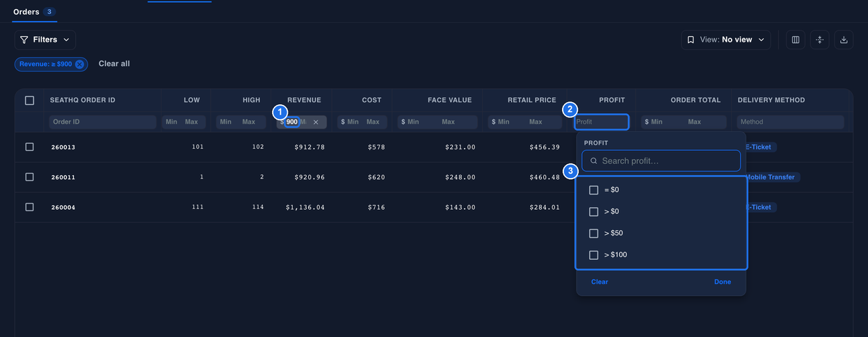Sort by the SeatHQ Order ID header
The width and height of the screenshot is (868, 337).
83,100
